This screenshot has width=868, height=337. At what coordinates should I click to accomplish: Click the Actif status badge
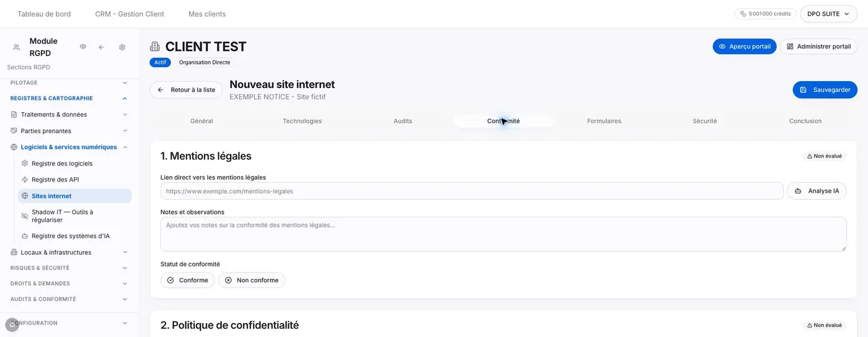pos(160,63)
